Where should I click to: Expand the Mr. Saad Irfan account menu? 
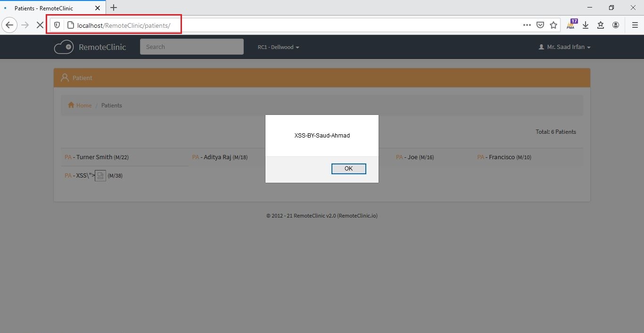564,47
